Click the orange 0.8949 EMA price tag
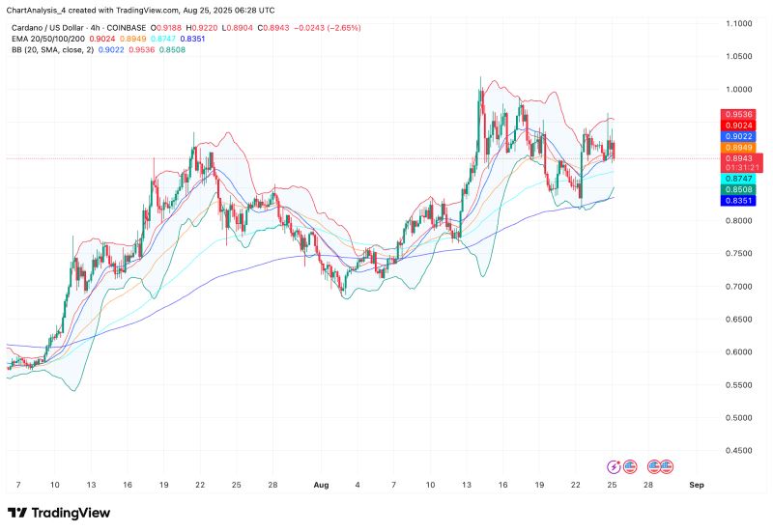Viewport: 773px width, 532px height. point(741,148)
